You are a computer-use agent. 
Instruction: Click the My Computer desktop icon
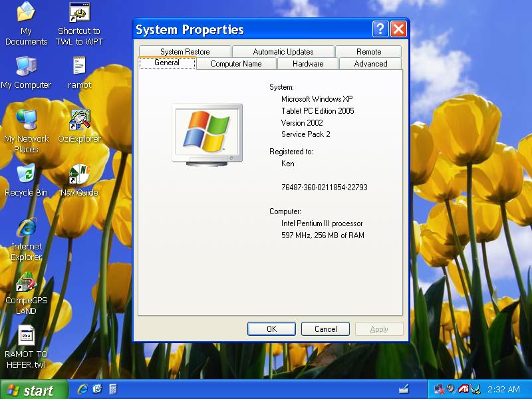tap(26, 66)
